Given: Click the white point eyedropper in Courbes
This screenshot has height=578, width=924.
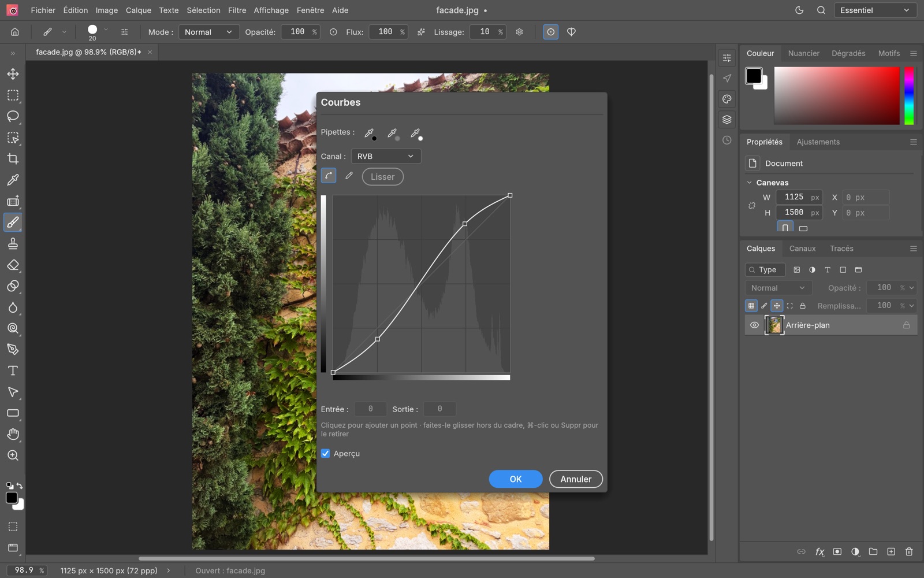Looking at the screenshot, I should [416, 134].
